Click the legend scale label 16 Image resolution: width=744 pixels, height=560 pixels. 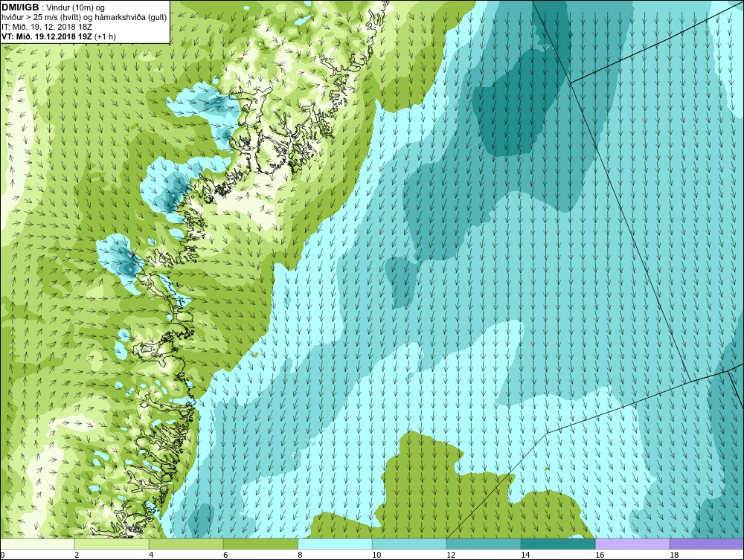coord(600,555)
